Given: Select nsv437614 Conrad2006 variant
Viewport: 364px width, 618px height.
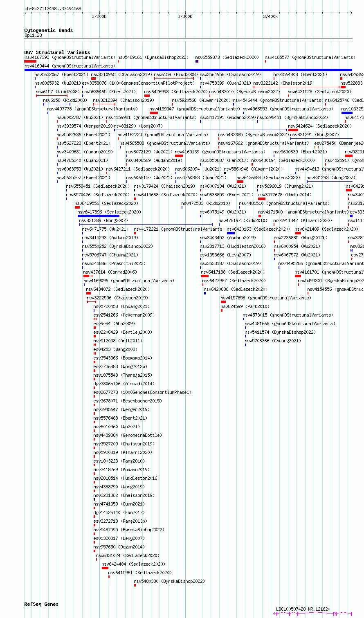Looking at the screenshot, I should pos(110,272).
